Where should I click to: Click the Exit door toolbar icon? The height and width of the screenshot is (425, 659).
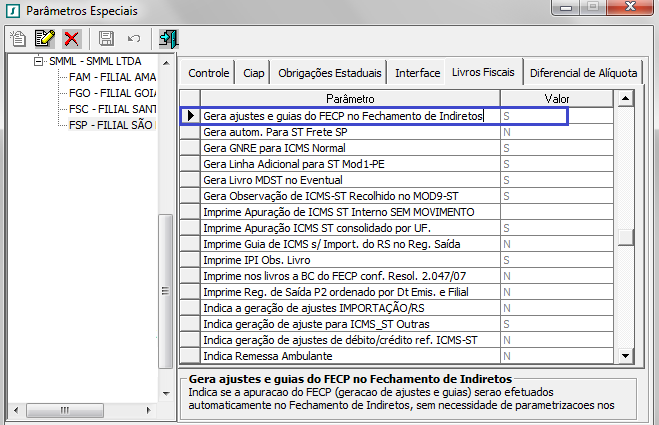click(168, 39)
